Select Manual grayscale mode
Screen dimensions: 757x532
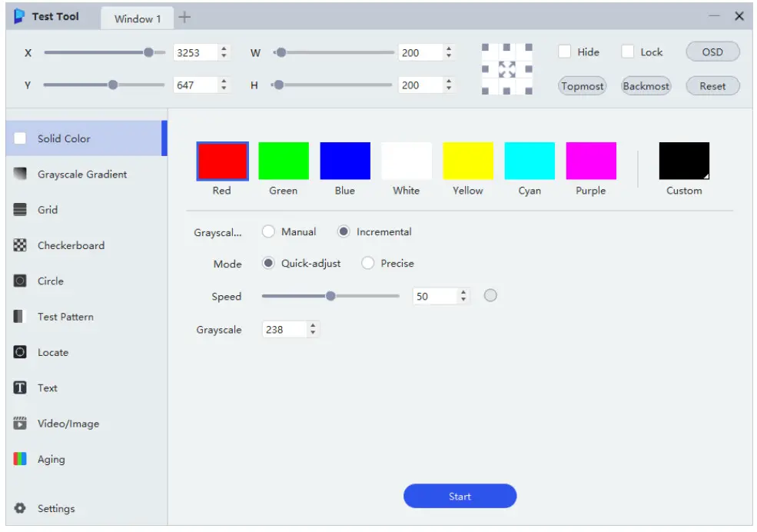click(x=268, y=231)
